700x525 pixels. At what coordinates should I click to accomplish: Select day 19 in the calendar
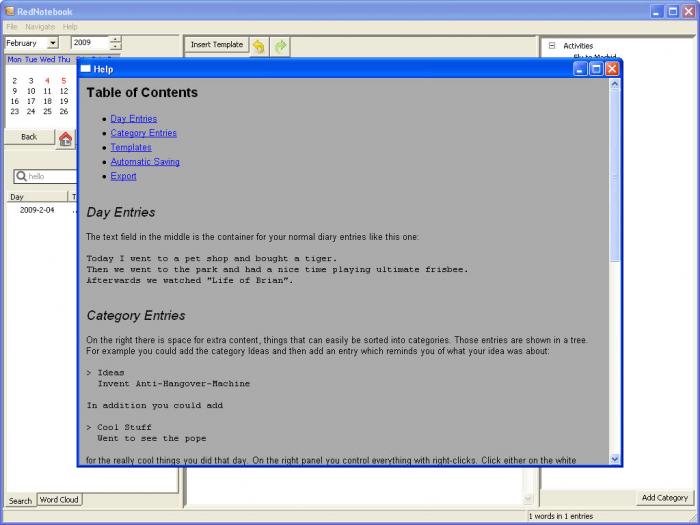click(64, 101)
